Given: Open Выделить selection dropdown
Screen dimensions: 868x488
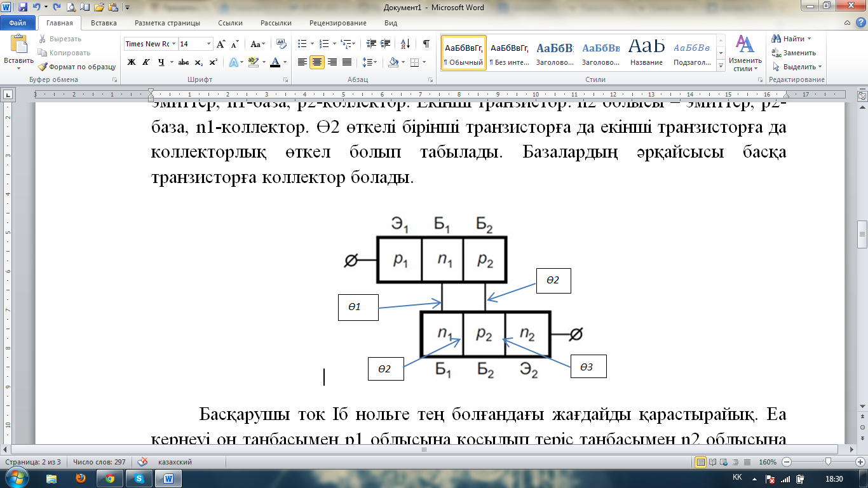Looking at the screenshot, I should tap(797, 66).
